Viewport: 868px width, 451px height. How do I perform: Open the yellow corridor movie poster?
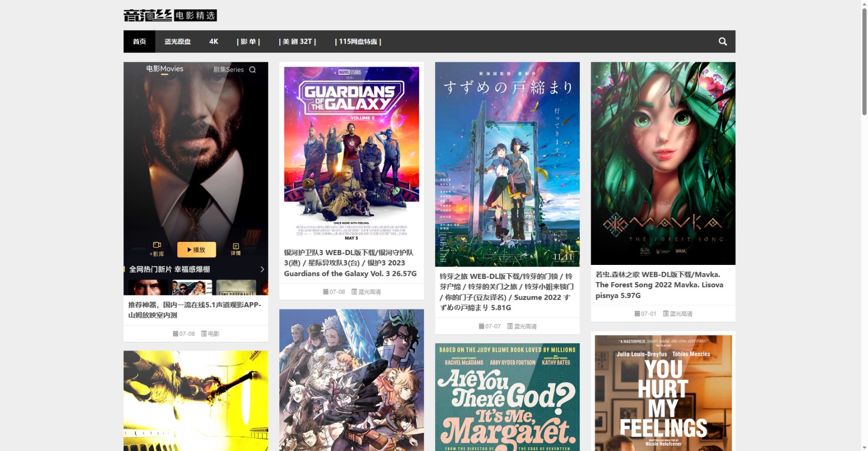coord(196,401)
